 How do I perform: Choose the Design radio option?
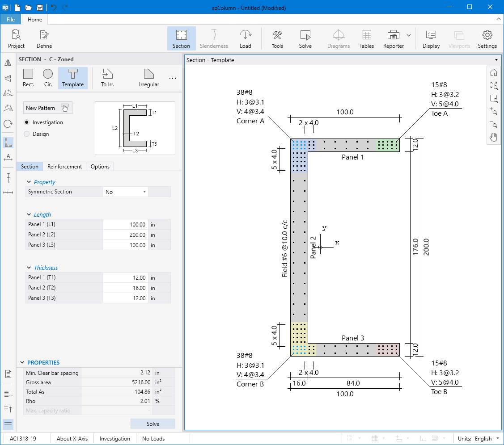coord(26,134)
